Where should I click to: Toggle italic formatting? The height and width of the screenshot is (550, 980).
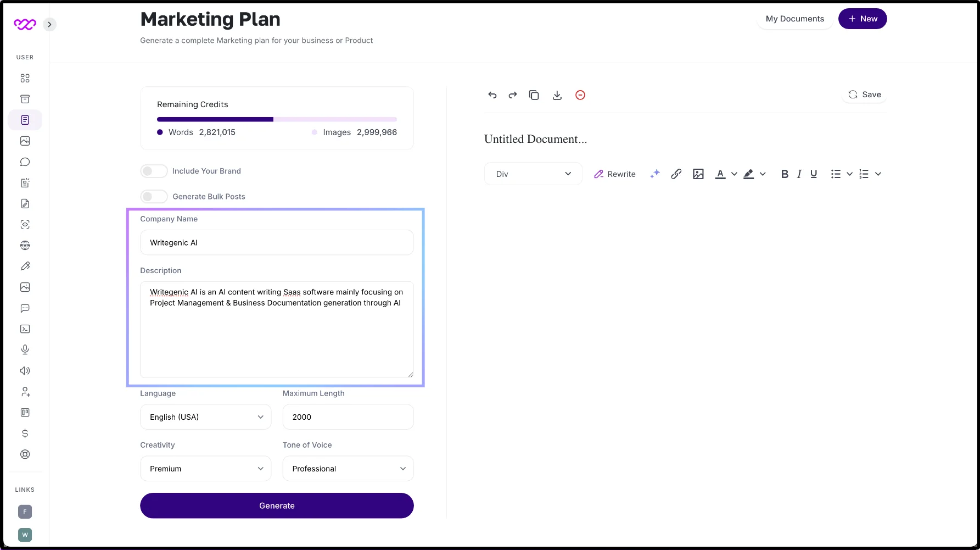coord(799,174)
